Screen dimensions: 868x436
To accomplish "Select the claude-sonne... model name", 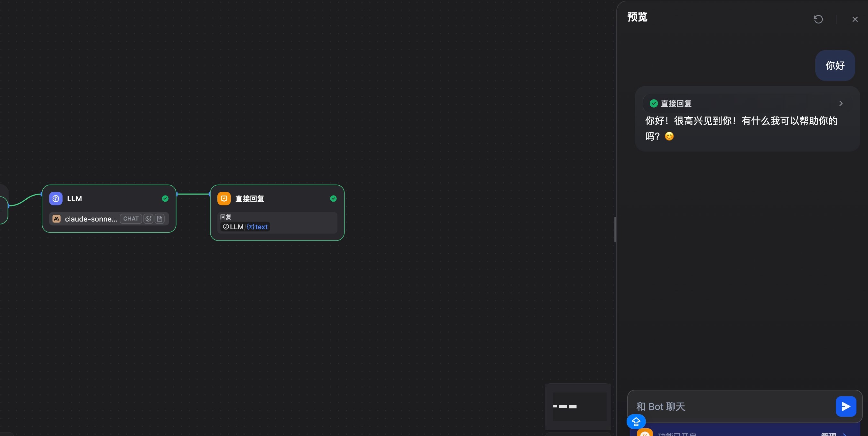I will click(91, 219).
